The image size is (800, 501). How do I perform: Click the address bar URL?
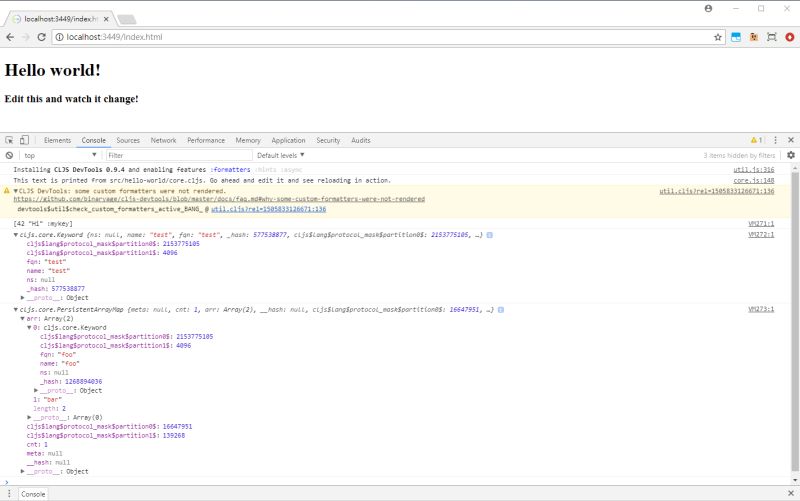114,37
